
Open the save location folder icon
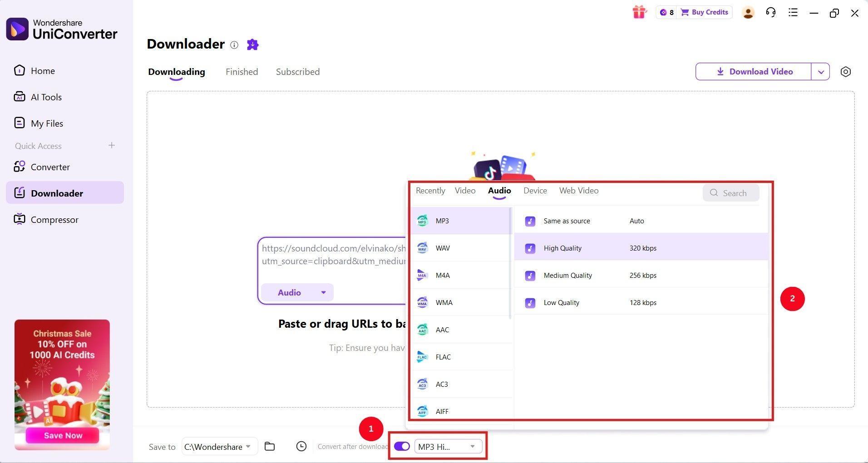pyautogui.click(x=270, y=447)
